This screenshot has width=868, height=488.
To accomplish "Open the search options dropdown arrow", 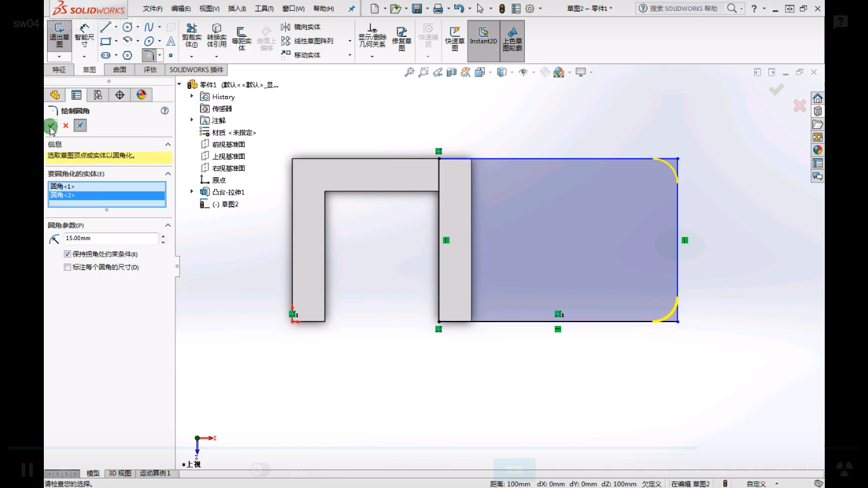I will (742, 9).
